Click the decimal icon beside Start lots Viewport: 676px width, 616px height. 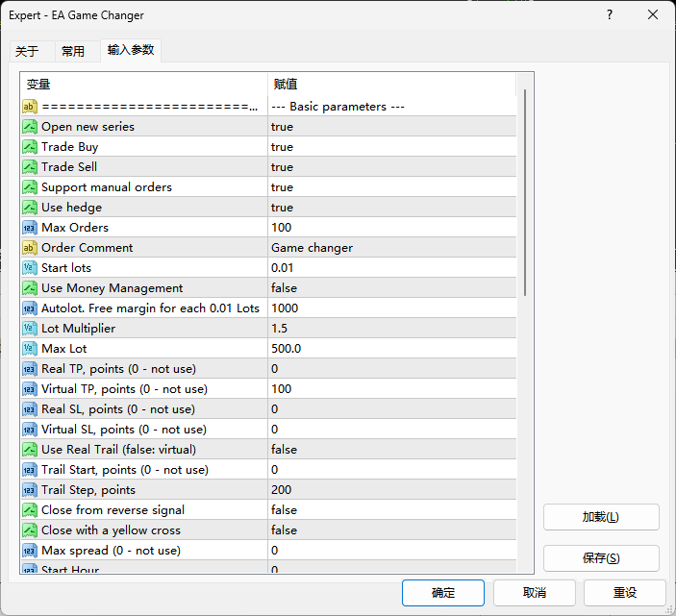[30, 268]
